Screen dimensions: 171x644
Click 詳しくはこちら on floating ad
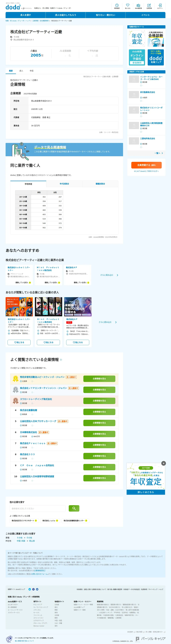coord(146,492)
